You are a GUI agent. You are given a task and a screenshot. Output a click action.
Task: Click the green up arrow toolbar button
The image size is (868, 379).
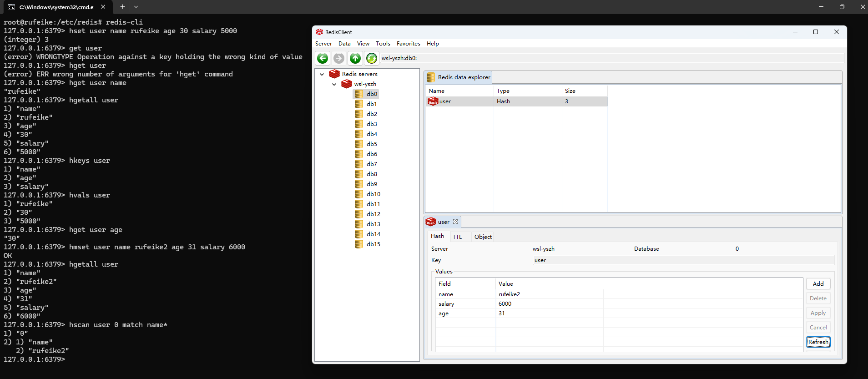pyautogui.click(x=355, y=58)
